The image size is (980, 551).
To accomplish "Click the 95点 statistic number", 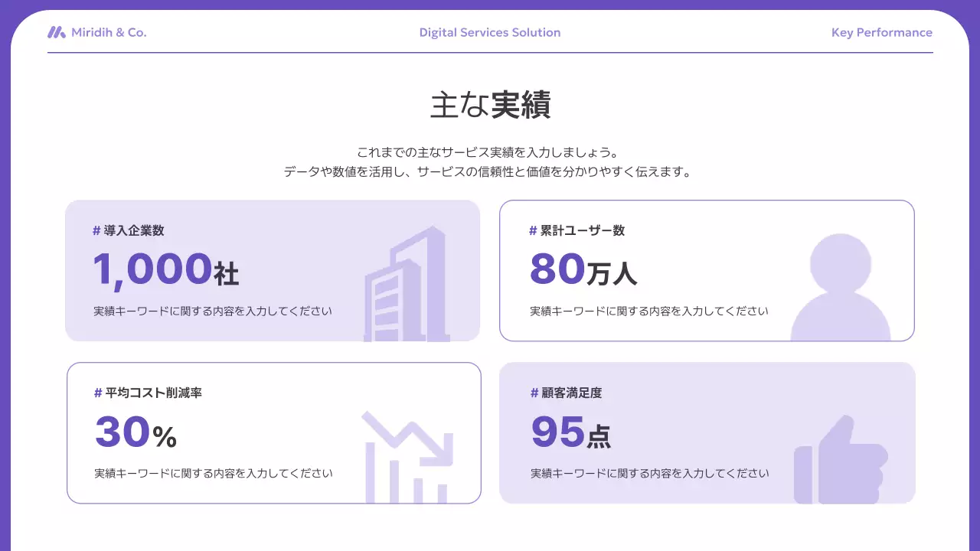I will click(570, 432).
